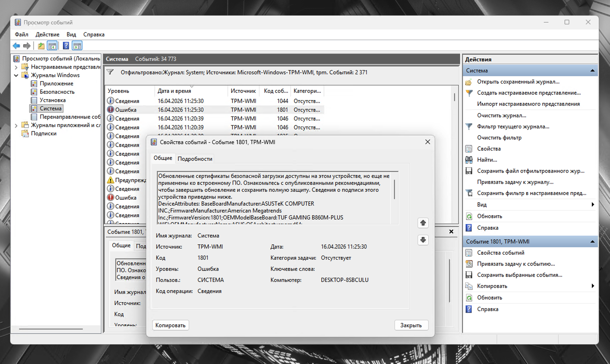This screenshot has width=610, height=364.
Task: Click the up-folder toolbar icon
Action: click(x=41, y=46)
